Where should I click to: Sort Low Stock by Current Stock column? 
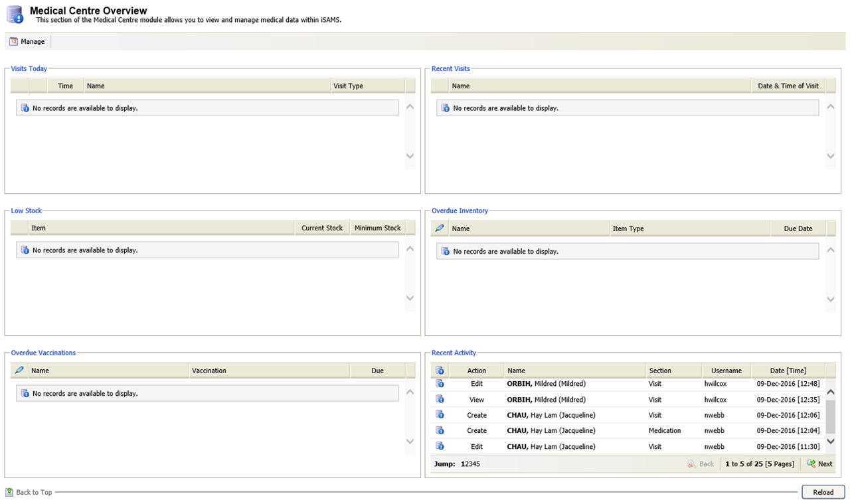tap(322, 228)
